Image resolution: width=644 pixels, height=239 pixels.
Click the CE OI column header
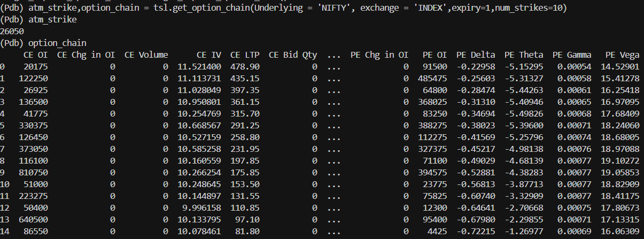[36, 55]
